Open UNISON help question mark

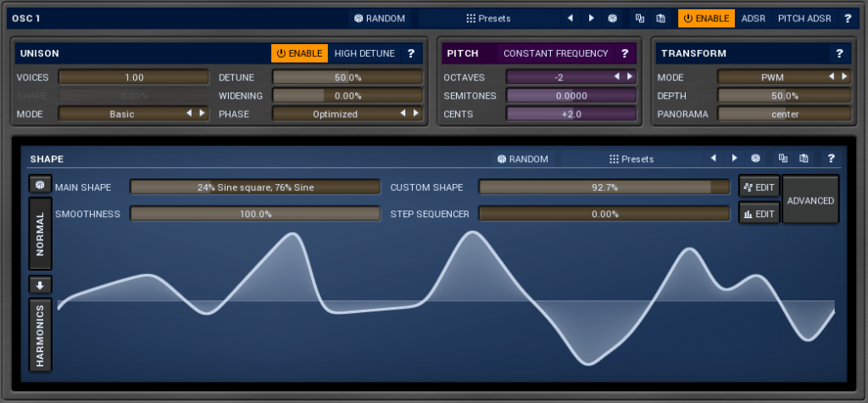411,53
